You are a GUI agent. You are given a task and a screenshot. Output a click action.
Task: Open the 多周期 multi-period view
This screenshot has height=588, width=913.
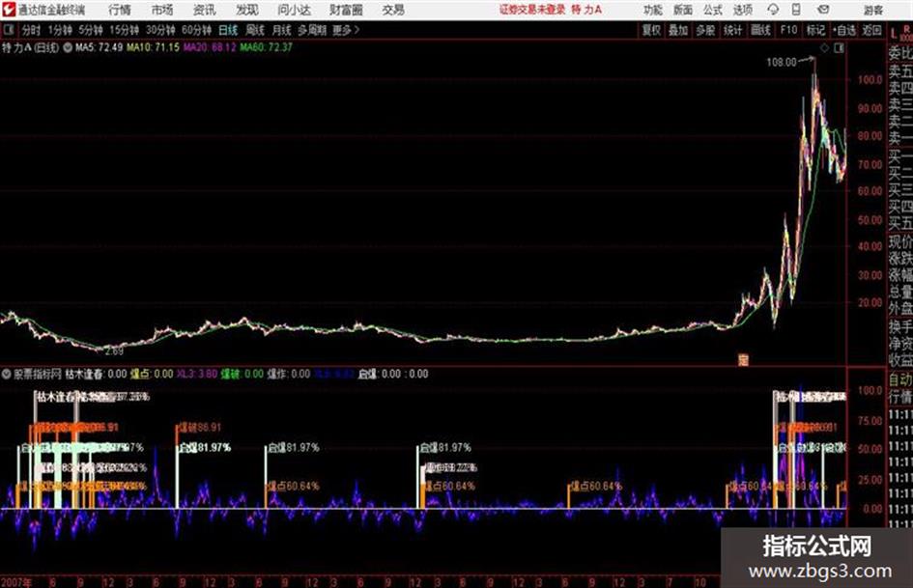[312, 30]
